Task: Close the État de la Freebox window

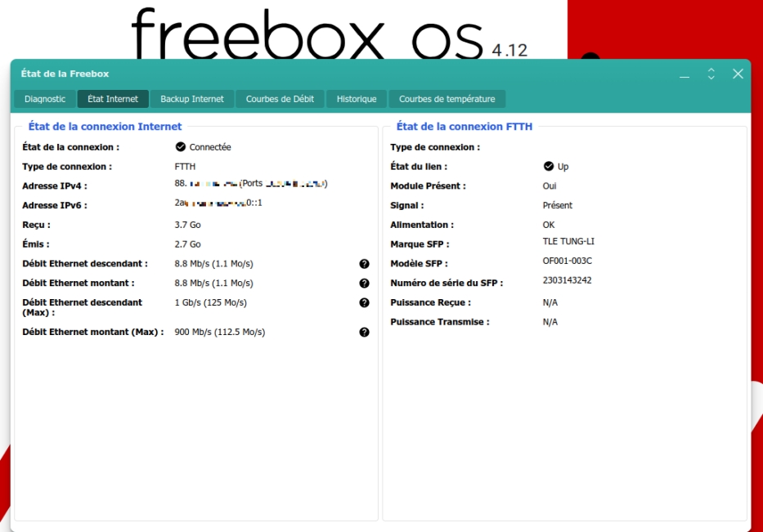Action: pos(738,74)
